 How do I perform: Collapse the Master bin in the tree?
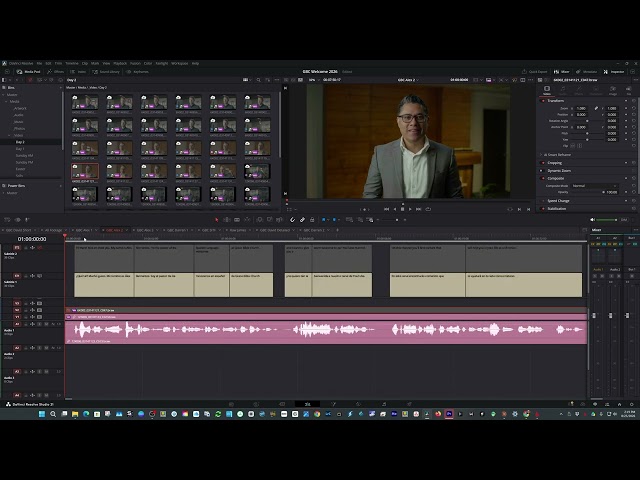pos(3,95)
